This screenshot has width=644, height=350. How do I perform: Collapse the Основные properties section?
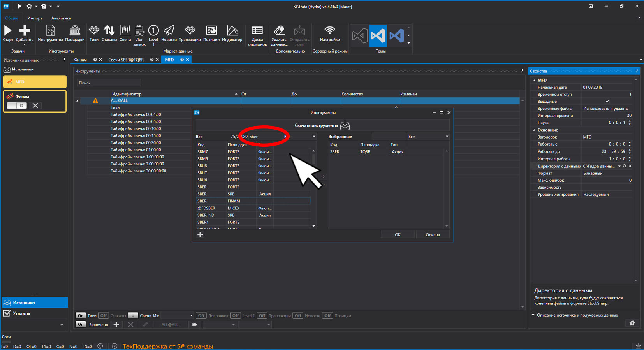pyautogui.click(x=534, y=130)
